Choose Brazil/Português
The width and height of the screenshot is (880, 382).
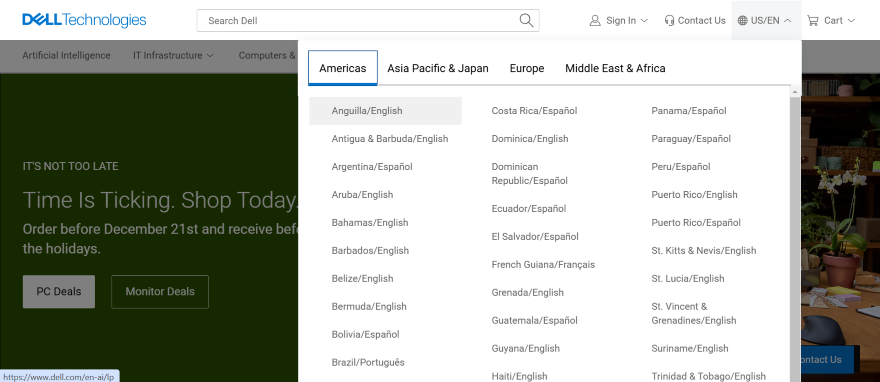[x=368, y=363]
